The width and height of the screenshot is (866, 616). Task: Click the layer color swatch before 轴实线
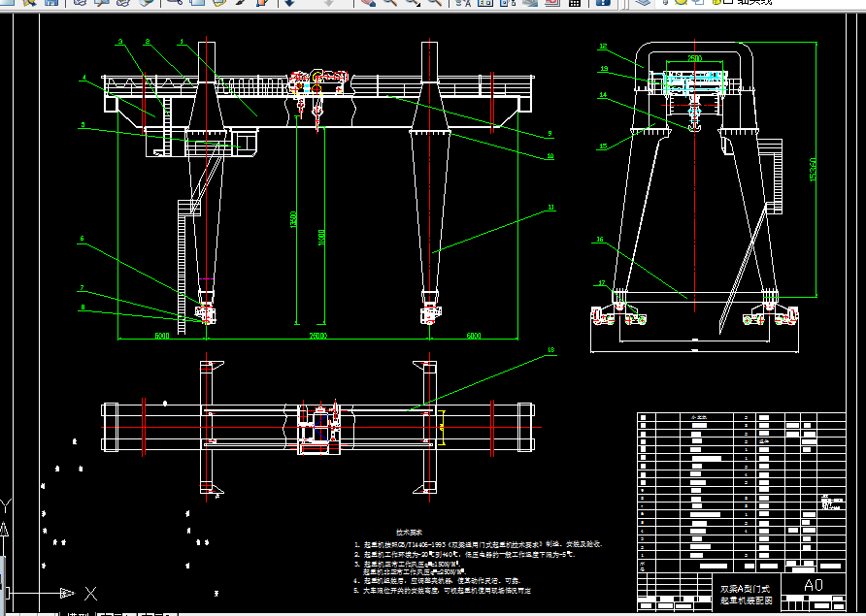728,2
